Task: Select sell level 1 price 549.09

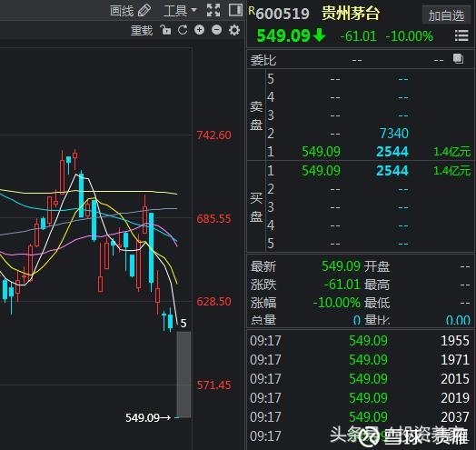Action: pyautogui.click(x=321, y=151)
